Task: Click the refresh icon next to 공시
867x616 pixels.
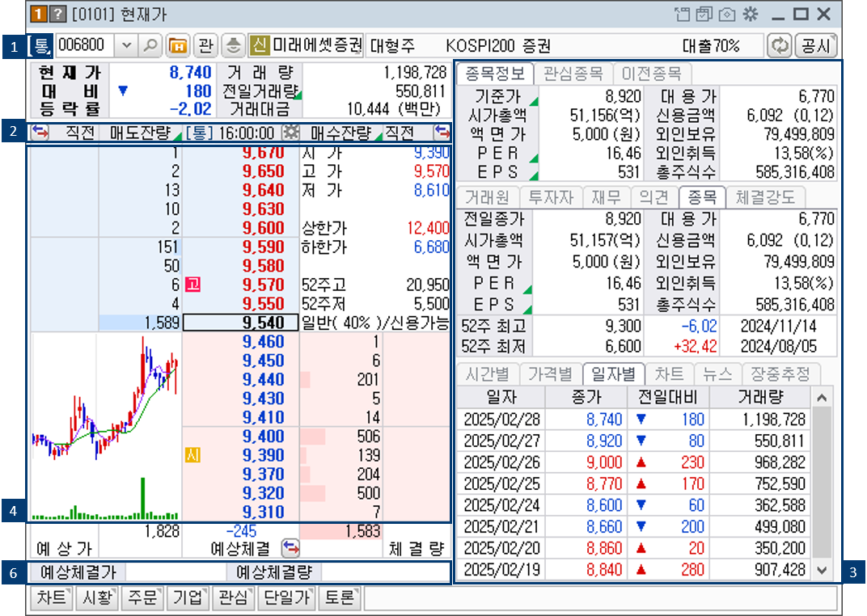Action: (x=780, y=45)
